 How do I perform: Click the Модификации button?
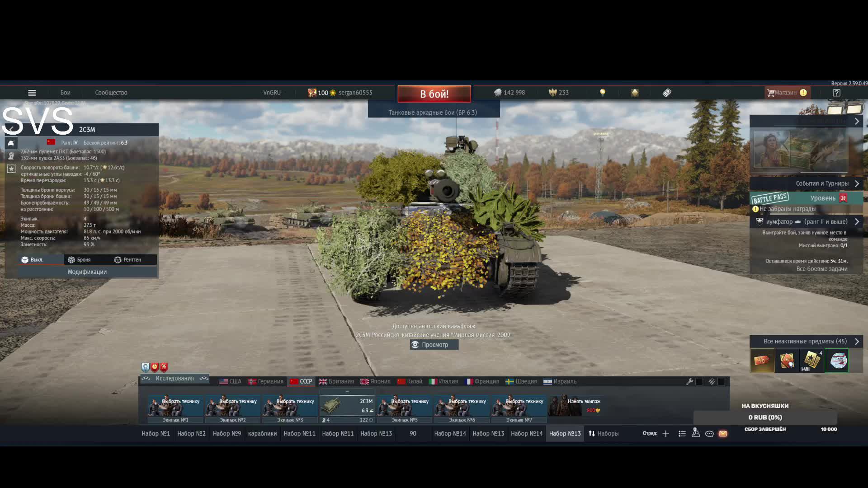point(87,272)
